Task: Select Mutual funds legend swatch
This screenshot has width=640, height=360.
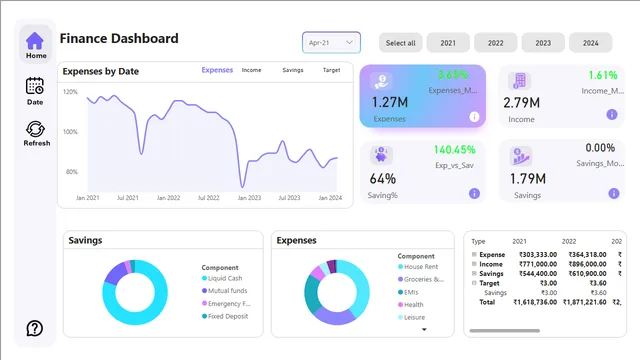Action: pyautogui.click(x=204, y=291)
